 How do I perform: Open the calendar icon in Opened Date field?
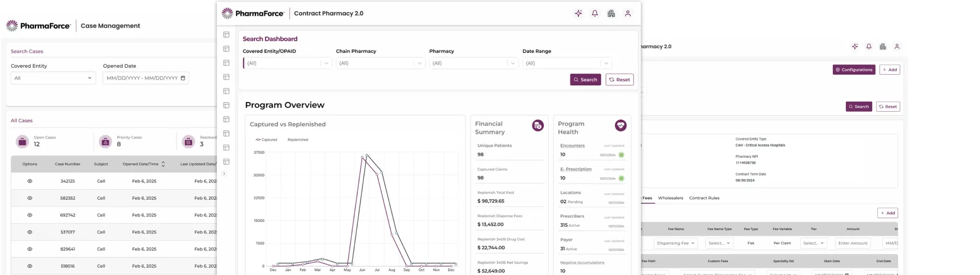click(183, 78)
